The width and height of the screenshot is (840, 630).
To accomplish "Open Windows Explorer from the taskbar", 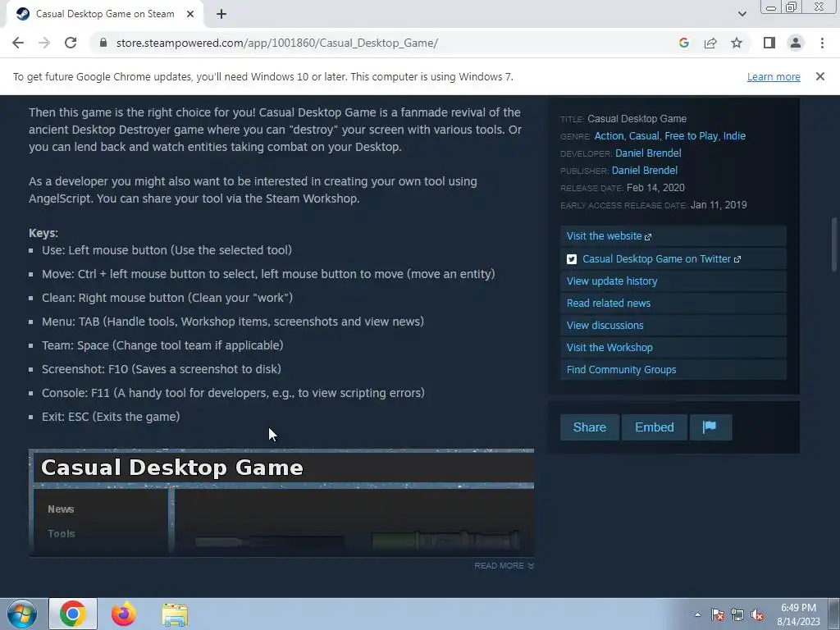I will (175, 614).
